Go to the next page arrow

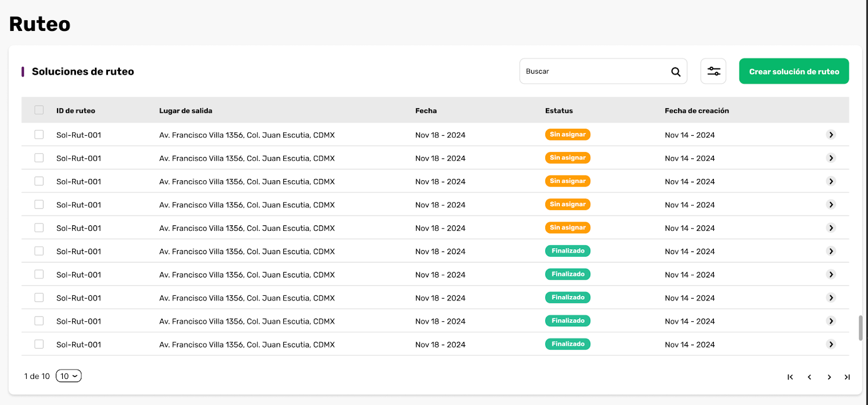click(x=829, y=377)
